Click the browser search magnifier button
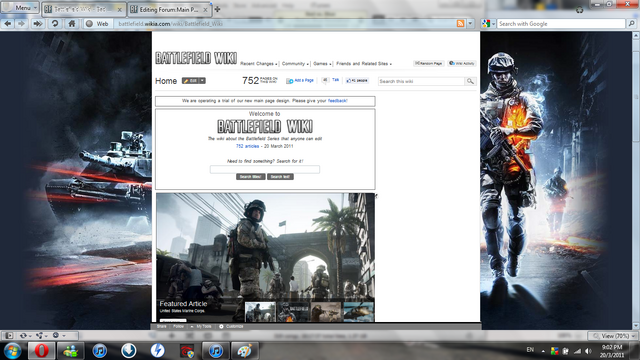 631,24
